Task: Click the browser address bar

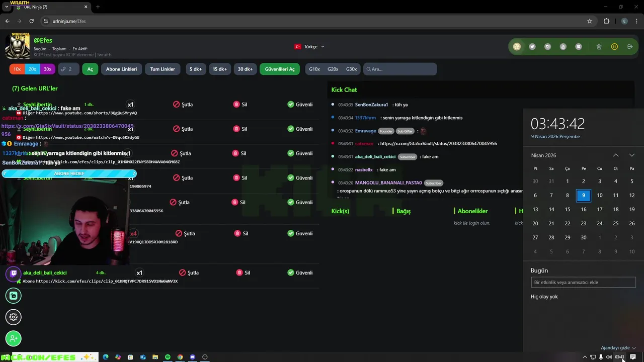Action: coord(312,21)
